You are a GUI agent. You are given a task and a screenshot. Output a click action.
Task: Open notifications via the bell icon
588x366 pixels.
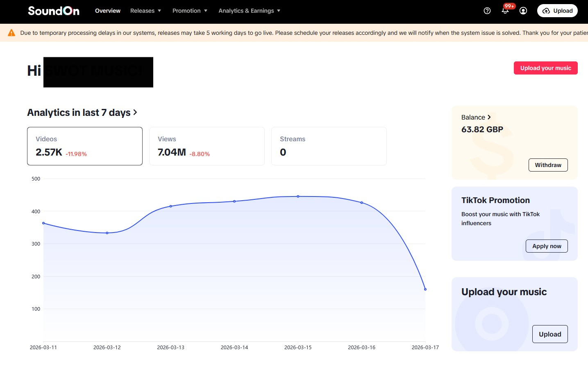coord(505,11)
